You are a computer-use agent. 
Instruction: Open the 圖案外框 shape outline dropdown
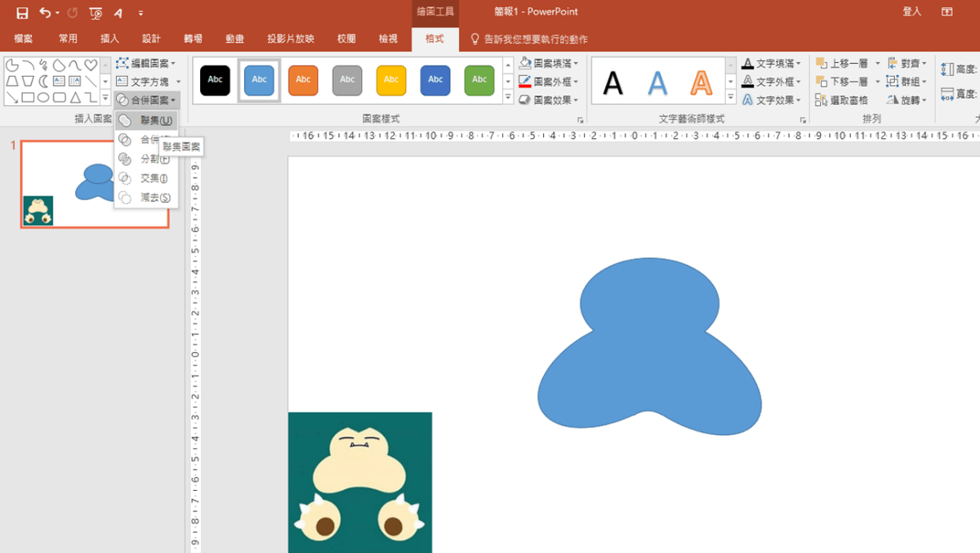(x=550, y=82)
